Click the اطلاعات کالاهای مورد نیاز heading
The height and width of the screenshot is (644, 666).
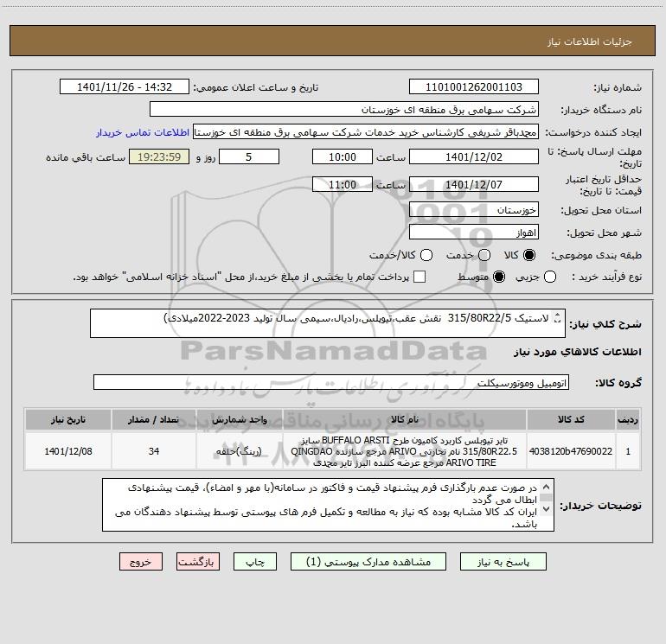(x=577, y=352)
